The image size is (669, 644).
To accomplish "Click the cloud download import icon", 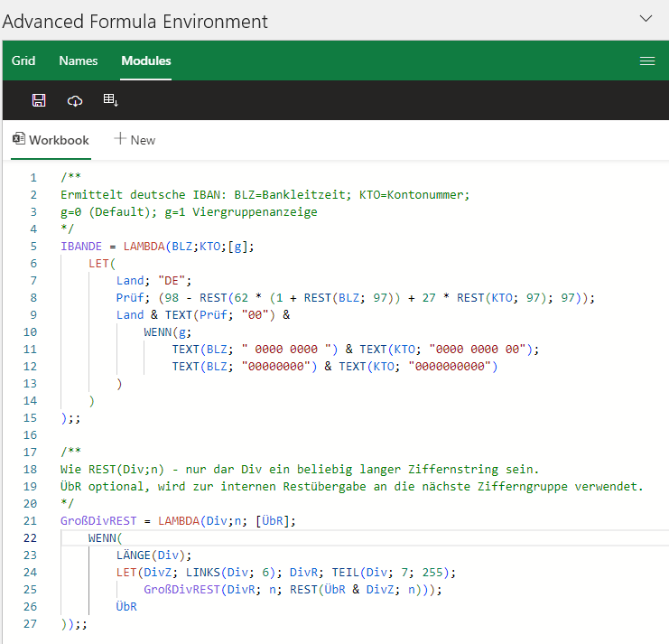I will click(75, 101).
